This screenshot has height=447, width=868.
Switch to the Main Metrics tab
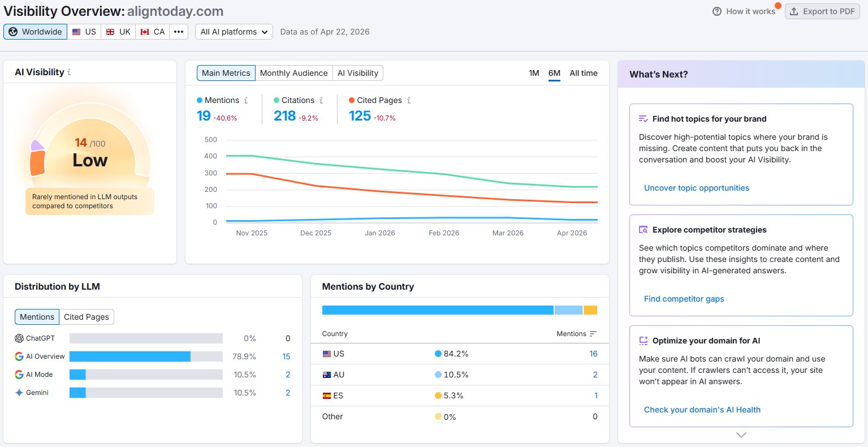226,73
